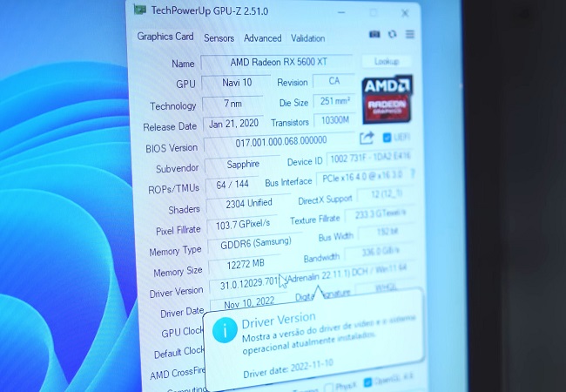Close the GPU-Z window

point(405,13)
